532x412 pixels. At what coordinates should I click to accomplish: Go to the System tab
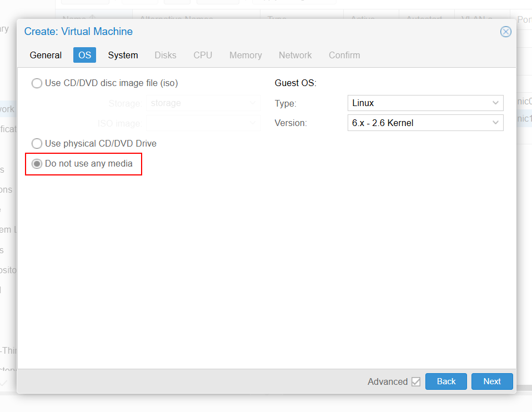coord(123,55)
